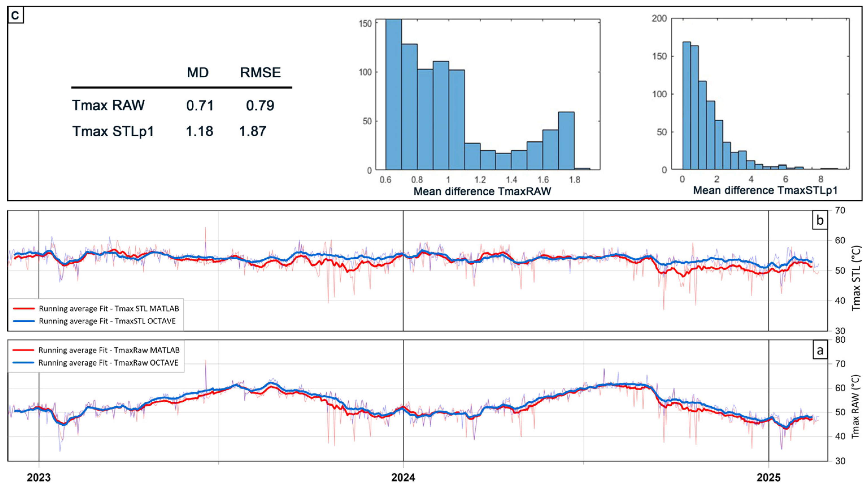Click the 2024 year axis label
The width and height of the screenshot is (868, 487).
[x=403, y=477]
